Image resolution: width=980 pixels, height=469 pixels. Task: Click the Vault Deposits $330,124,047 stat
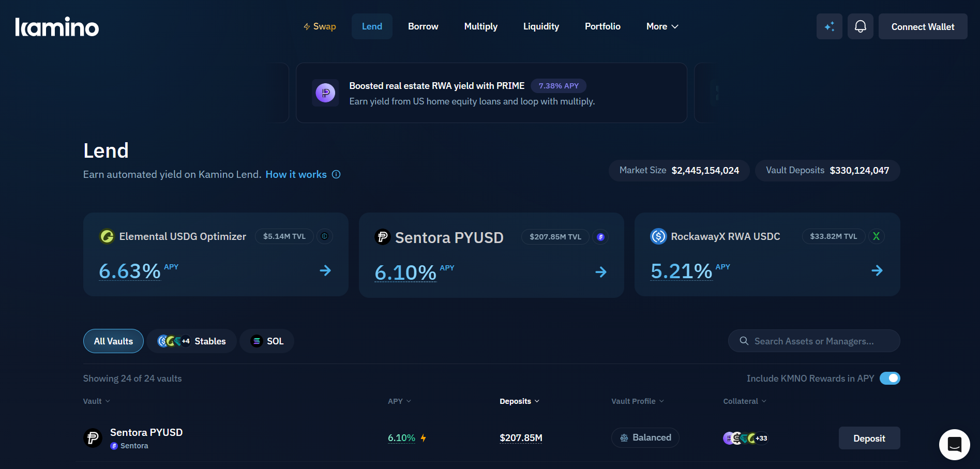pos(827,171)
